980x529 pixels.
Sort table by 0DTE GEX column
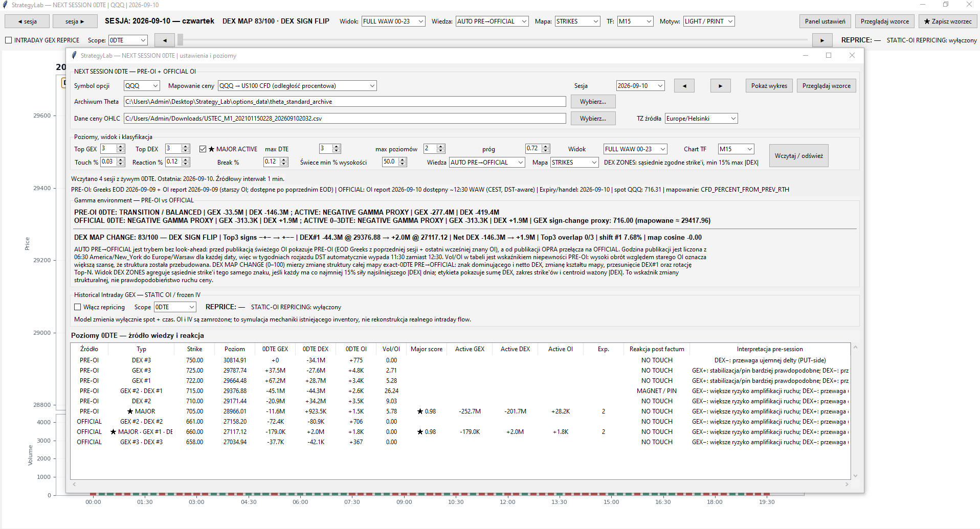(275, 349)
